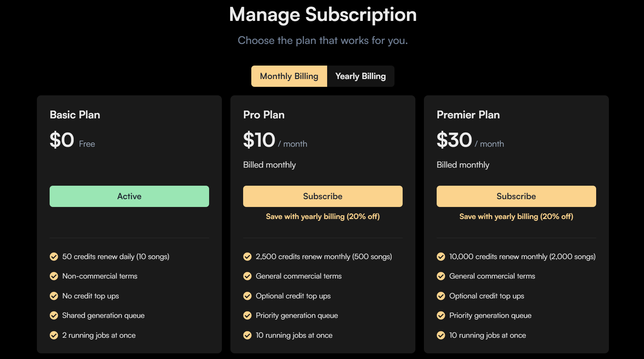The width and height of the screenshot is (644, 359).
Task: Click the Pro Plan $10 price
Action: (x=259, y=140)
